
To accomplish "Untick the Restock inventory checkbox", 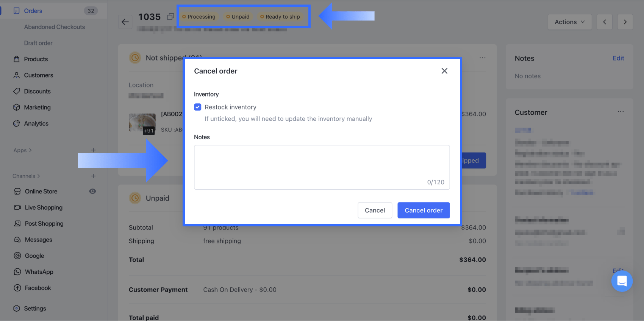I will (x=197, y=107).
